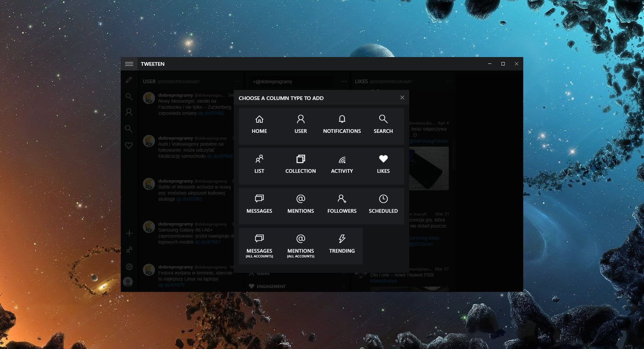This screenshot has width=644, height=349.
Task: Minimize the Tweeten window
Action: tap(490, 64)
